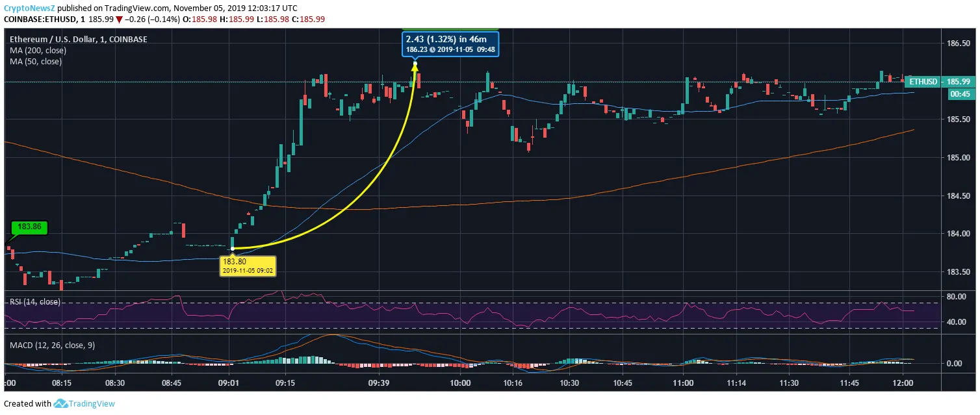Click the 183.50 price axis value
The height and width of the screenshot is (415, 980).
959,272
